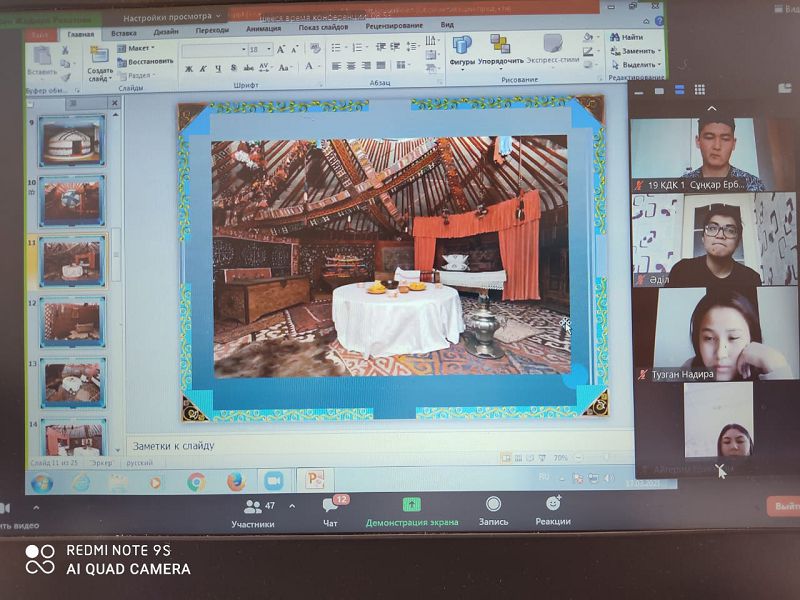Open Участники participants panel
Screen dimensions: 800x600
[x=253, y=513]
